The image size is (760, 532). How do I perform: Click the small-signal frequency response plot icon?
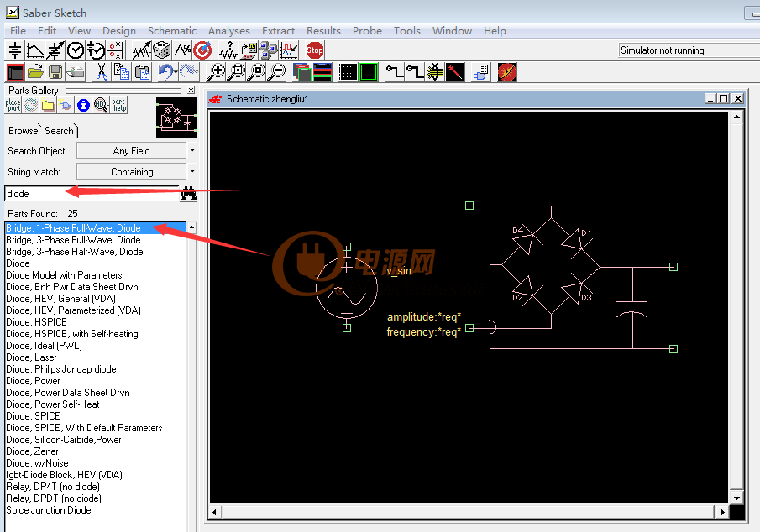[35, 50]
